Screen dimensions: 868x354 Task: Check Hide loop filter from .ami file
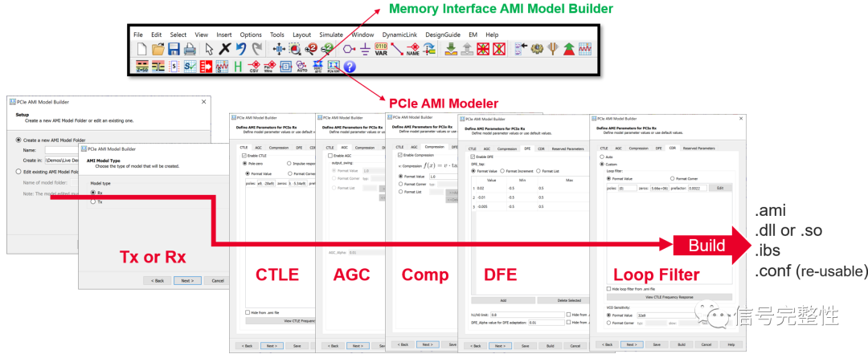coord(609,289)
